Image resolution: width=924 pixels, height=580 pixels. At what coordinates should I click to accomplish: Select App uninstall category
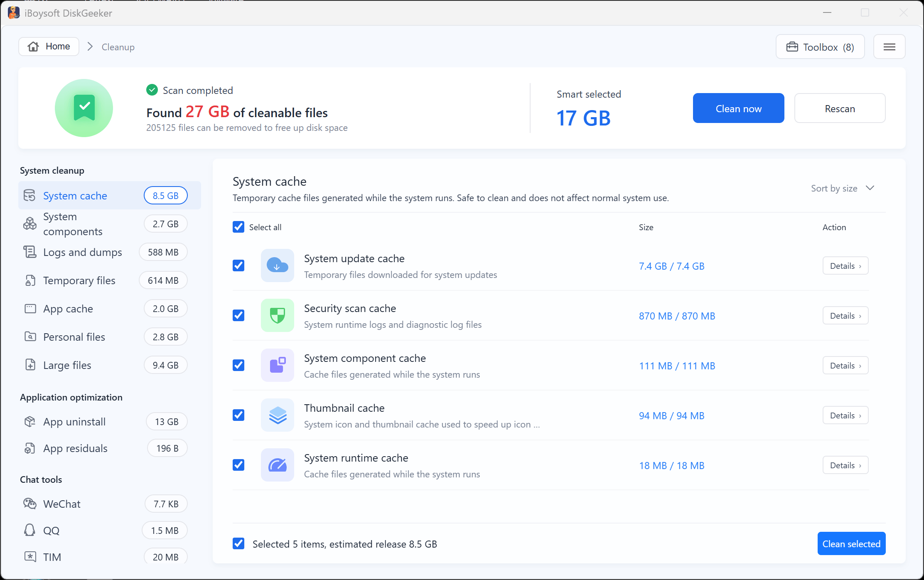[110, 421]
